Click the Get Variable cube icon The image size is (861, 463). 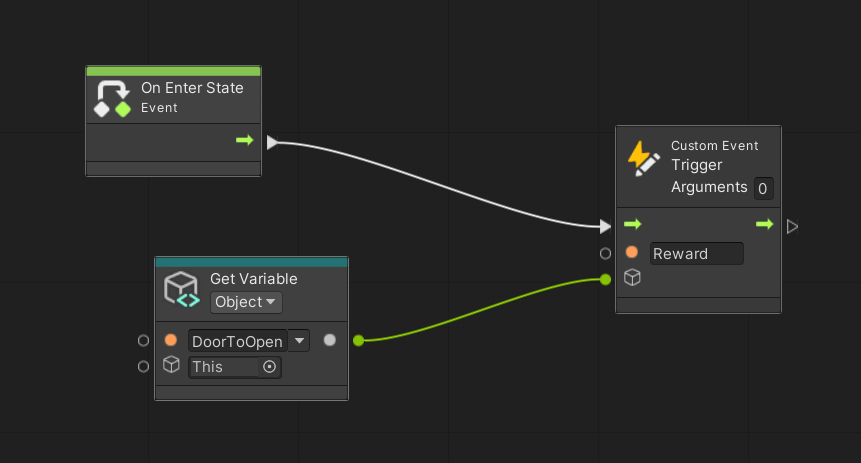pos(182,289)
